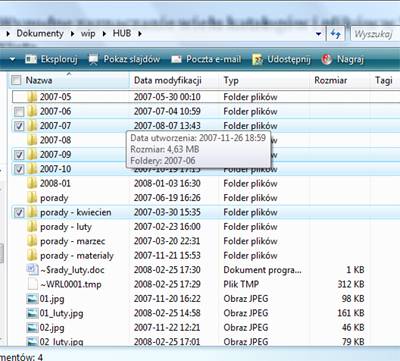Image resolution: width=400 pixels, height=361 pixels.
Task: Click the Eksploruj toolbar button label
Action: pyautogui.click(x=59, y=60)
